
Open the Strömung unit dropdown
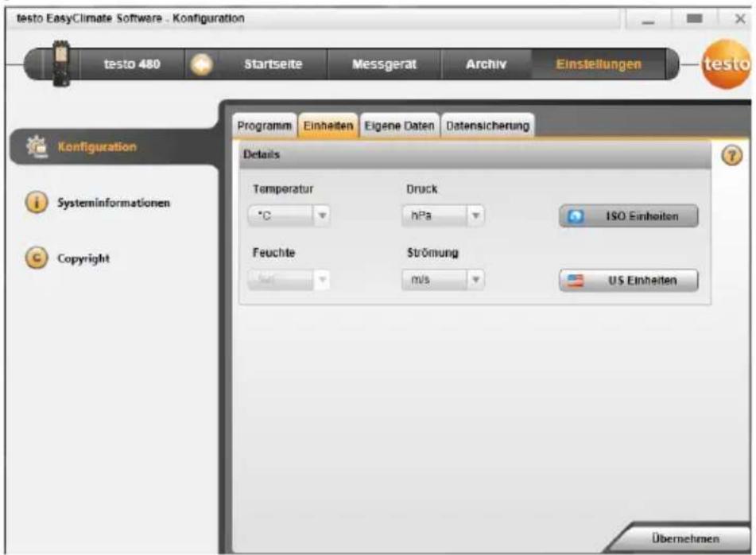[x=443, y=280]
